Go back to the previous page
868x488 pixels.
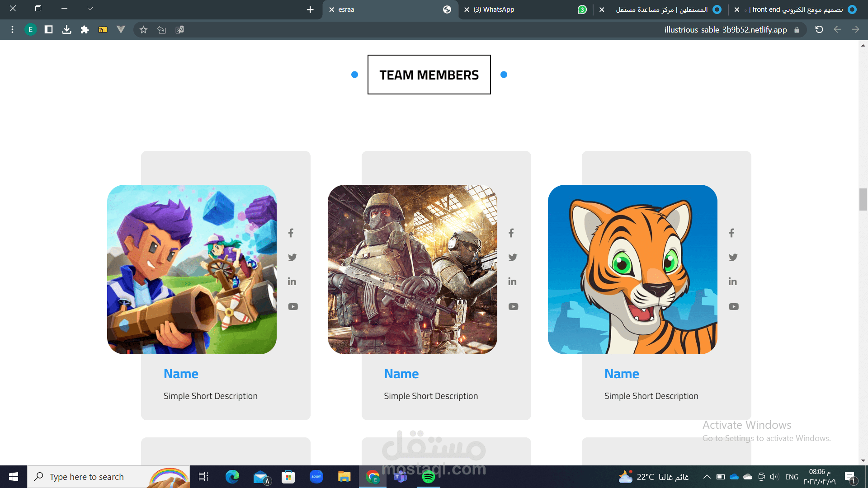(837, 29)
